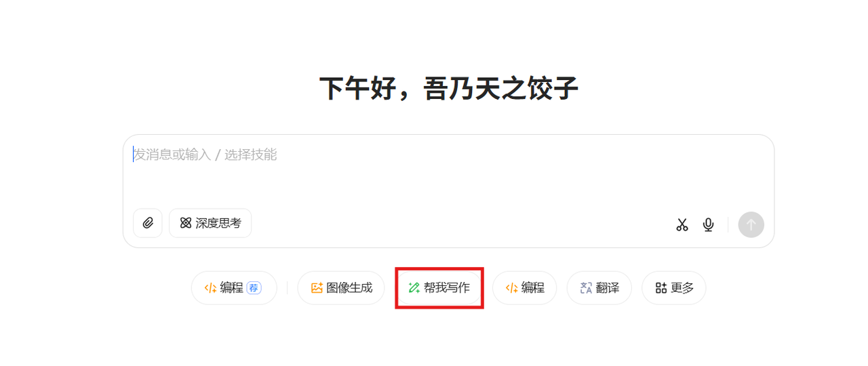Screen dimensions: 868x366
Task: Click the blue 荐 recommended badge
Action: tap(254, 287)
